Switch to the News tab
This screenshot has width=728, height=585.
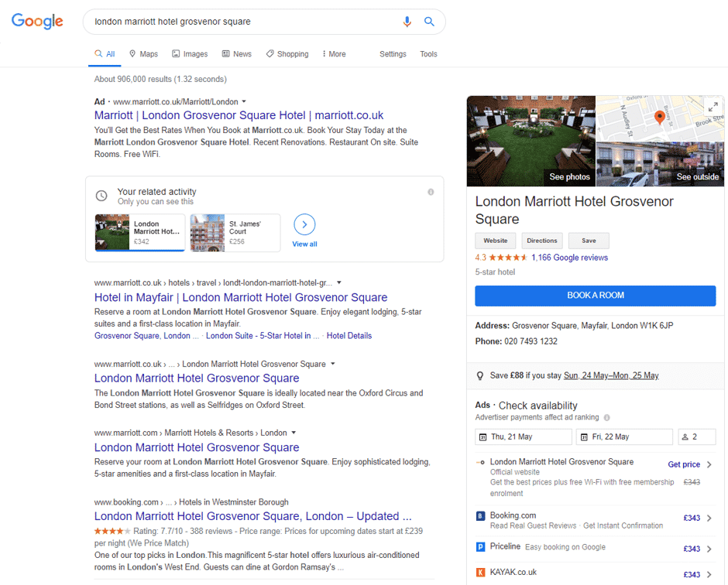(237, 54)
